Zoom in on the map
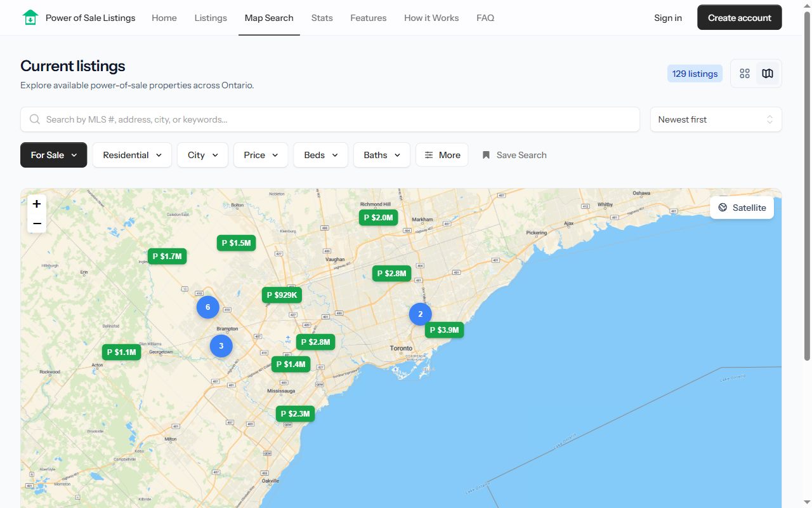The width and height of the screenshot is (812, 508). [37, 204]
